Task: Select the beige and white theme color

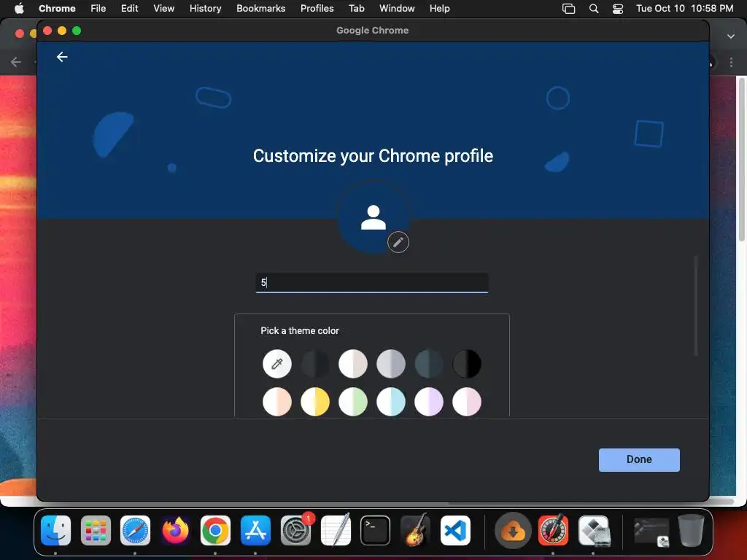Action: pos(353,365)
